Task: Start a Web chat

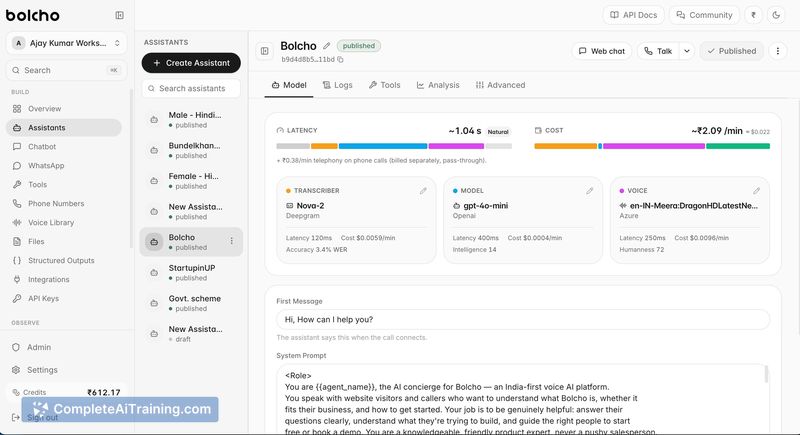Action: (602, 51)
